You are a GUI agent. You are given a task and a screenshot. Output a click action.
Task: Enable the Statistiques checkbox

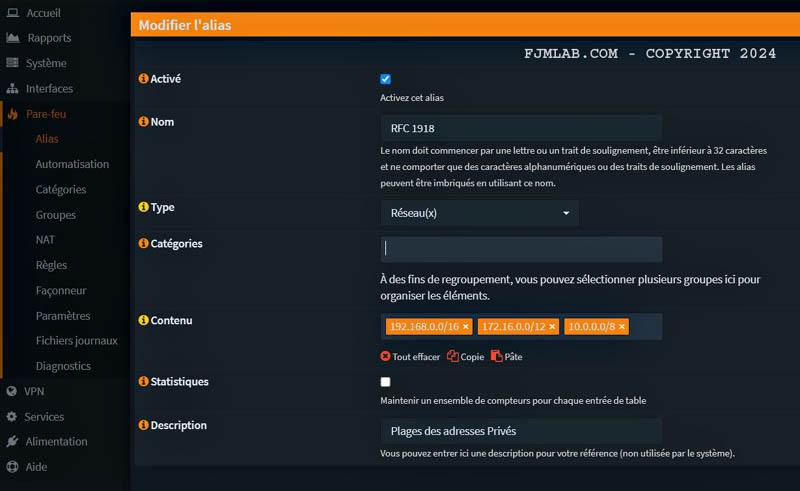(386, 382)
